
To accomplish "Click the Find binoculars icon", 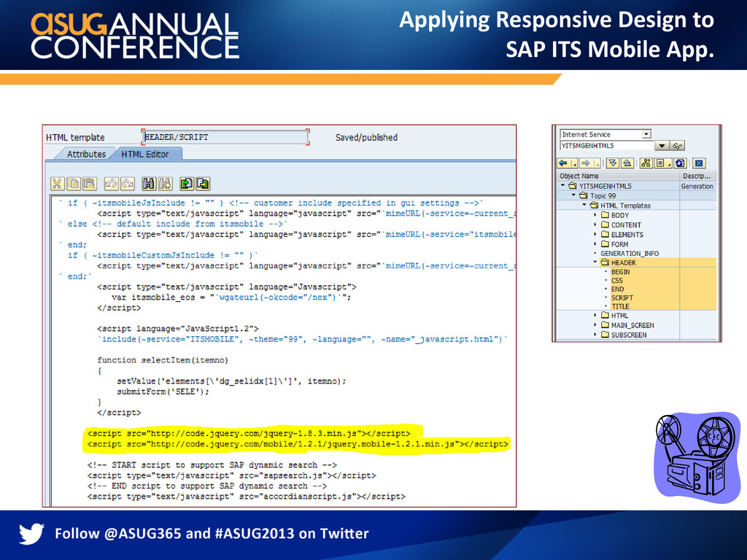I will [x=149, y=183].
